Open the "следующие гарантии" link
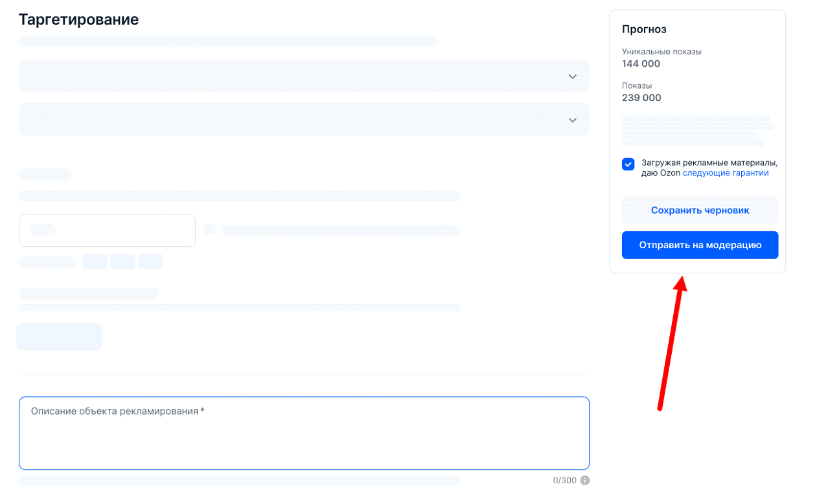Screen dimensions: 817x504 point(725,173)
